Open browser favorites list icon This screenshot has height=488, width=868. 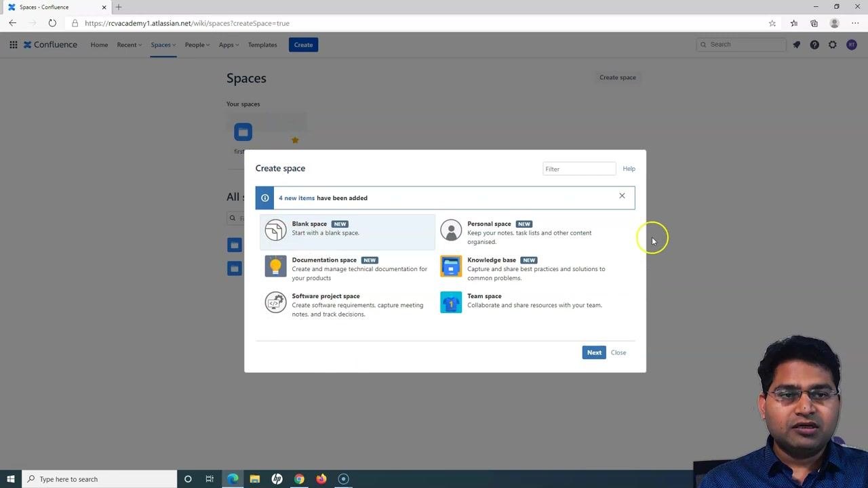pyautogui.click(x=794, y=23)
